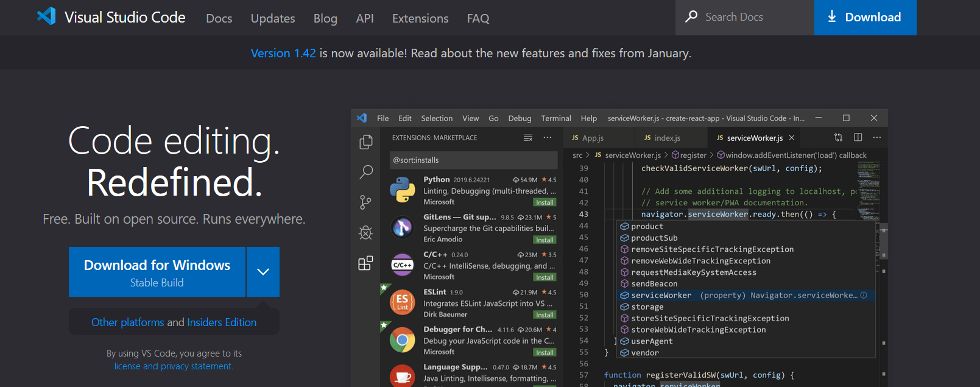
Task: Click the Visual Studio Code logo icon
Action: click(x=46, y=16)
